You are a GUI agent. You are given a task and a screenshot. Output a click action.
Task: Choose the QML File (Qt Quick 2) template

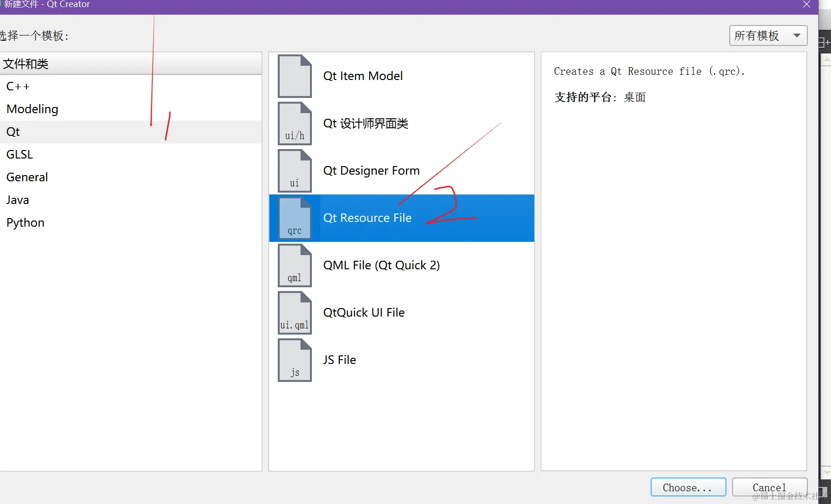point(401,265)
